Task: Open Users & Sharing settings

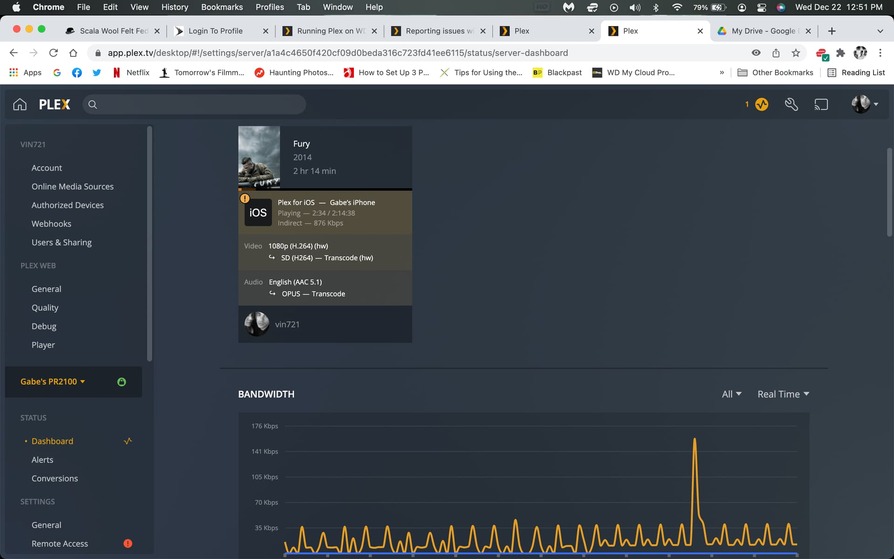Action: point(62,242)
